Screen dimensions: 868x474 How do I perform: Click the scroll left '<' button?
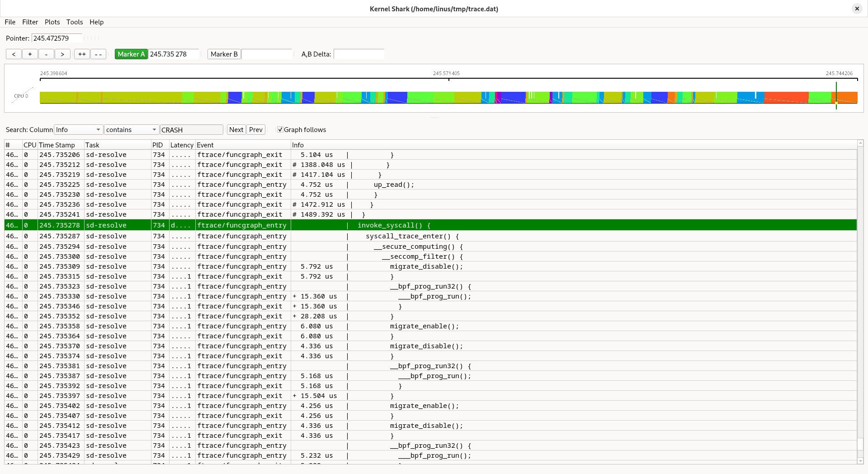(x=14, y=54)
